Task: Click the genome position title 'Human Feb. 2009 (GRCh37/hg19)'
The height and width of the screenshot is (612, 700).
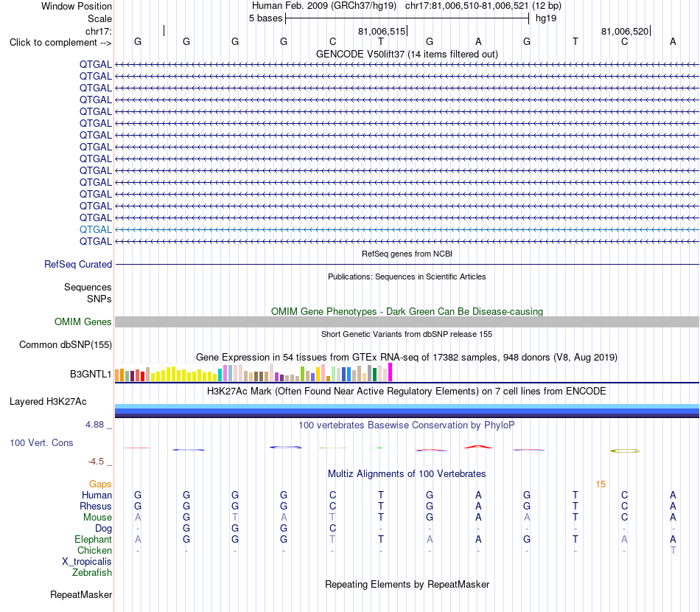Action: (x=324, y=6)
